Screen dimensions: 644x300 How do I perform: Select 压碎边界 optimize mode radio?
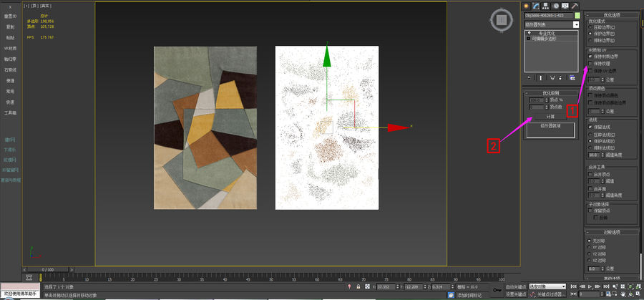pyautogui.click(x=590, y=26)
